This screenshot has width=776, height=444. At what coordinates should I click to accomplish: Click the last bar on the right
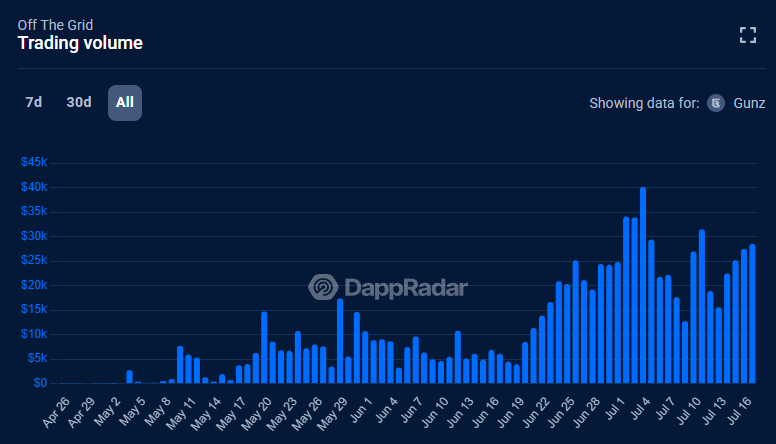pyautogui.click(x=752, y=313)
